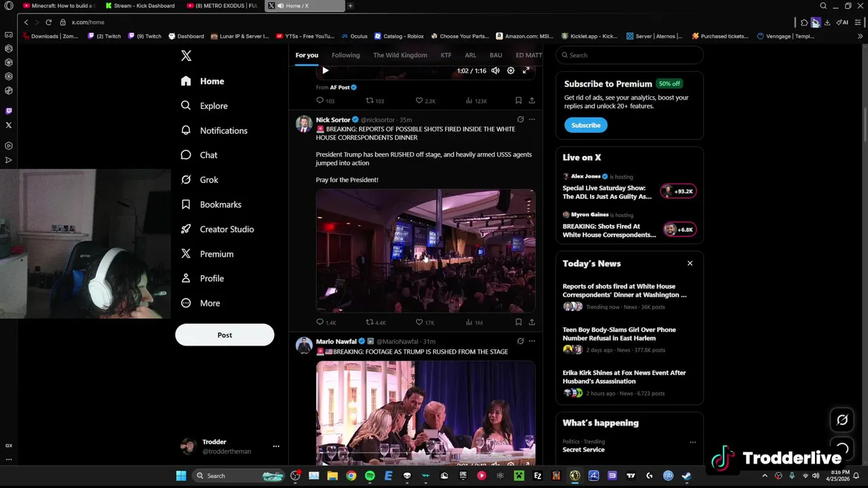Viewport: 868px width, 488px height.
Task: Open Nick Sortor's dinner video thumbnail
Action: point(425,251)
